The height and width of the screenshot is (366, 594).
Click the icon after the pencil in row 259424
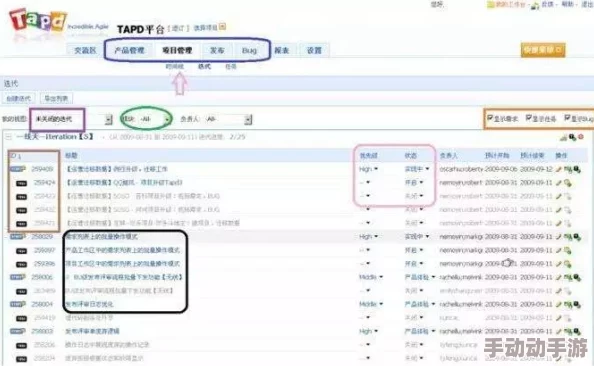coord(567,183)
